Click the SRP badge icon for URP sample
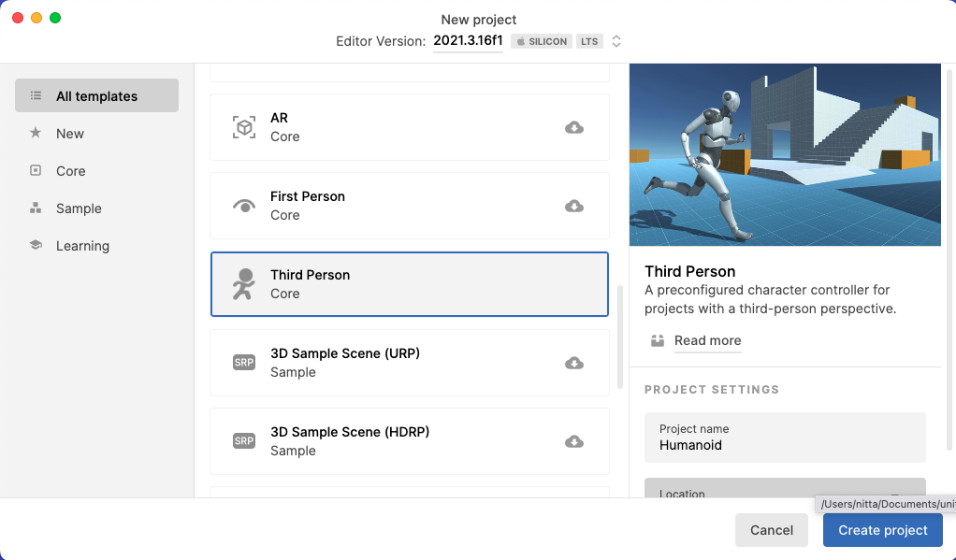 (x=244, y=363)
